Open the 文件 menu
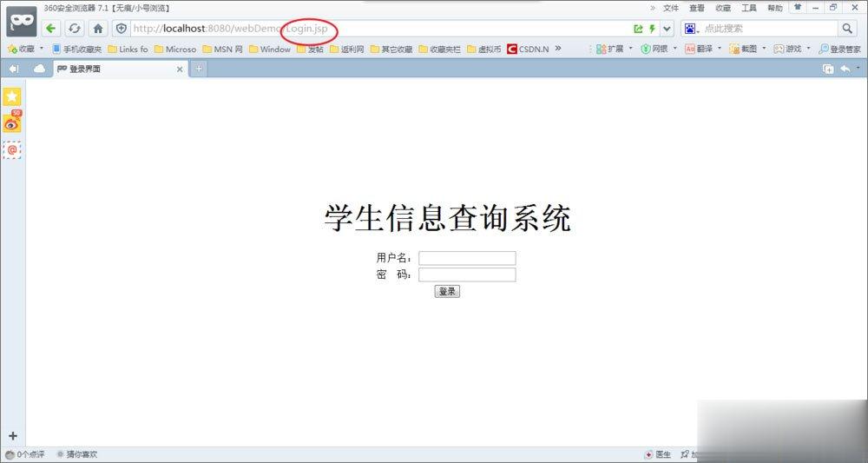 coord(671,8)
